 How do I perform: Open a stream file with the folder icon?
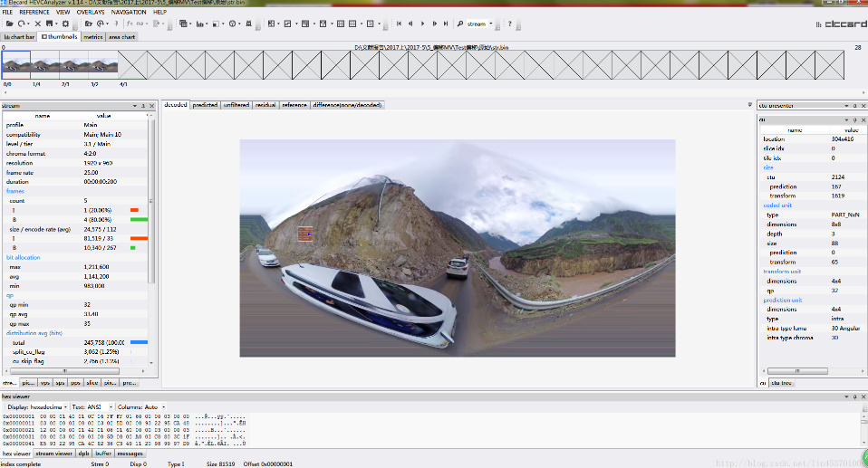[x=9, y=24]
